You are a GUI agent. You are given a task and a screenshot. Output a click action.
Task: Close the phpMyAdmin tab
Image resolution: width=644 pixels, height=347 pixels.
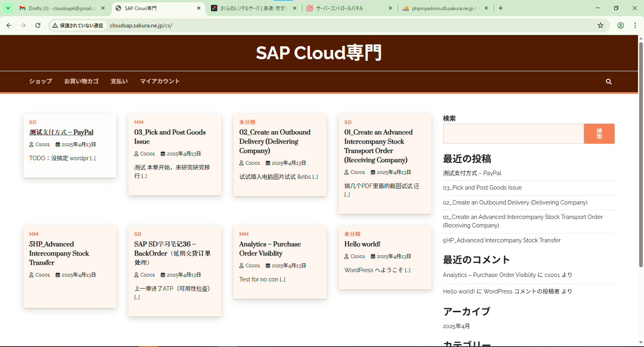pyautogui.click(x=486, y=8)
